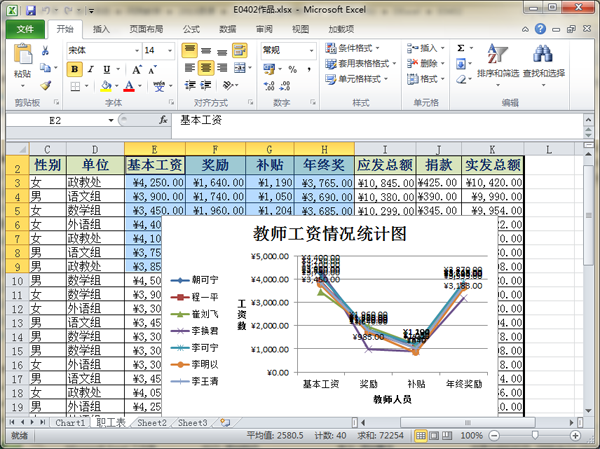600x449 pixels.
Task: Toggle Italic formatting button
Action: click(x=92, y=69)
